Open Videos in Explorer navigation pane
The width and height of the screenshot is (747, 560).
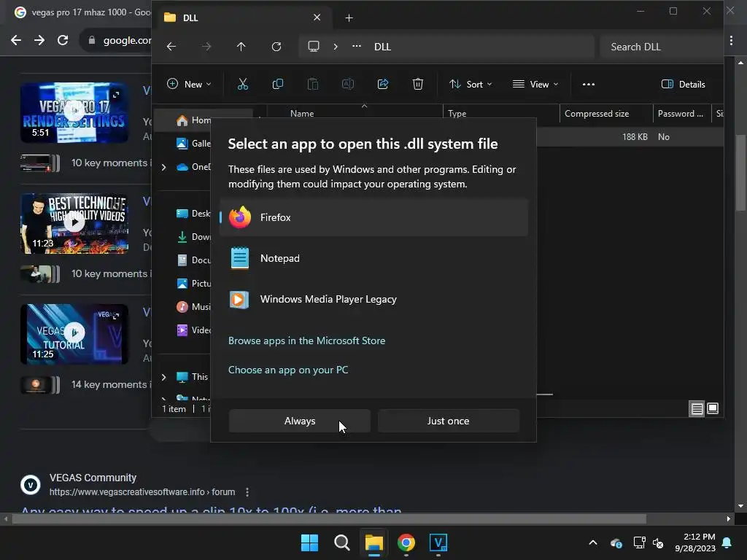(x=193, y=330)
